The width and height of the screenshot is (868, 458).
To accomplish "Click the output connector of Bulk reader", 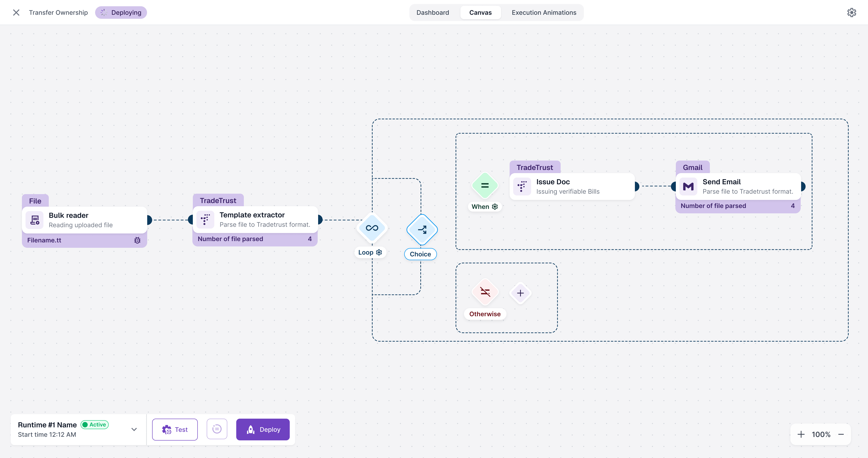I will pyautogui.click(x=149, y=220).
